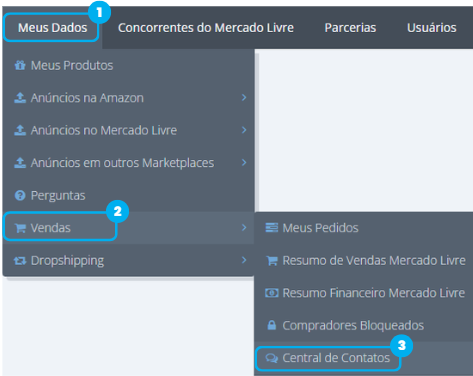The width and height of the screenshot is (473, 376).
Task: Click the money icon beside Resumo Financeiro Mercado Livre
Action: pyautogui.click(x=272, y=293)
